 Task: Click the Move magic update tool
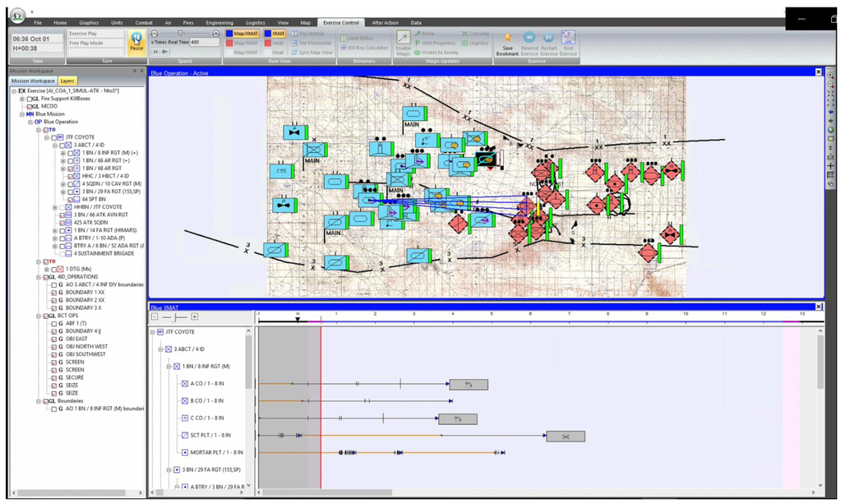point(424,34)
